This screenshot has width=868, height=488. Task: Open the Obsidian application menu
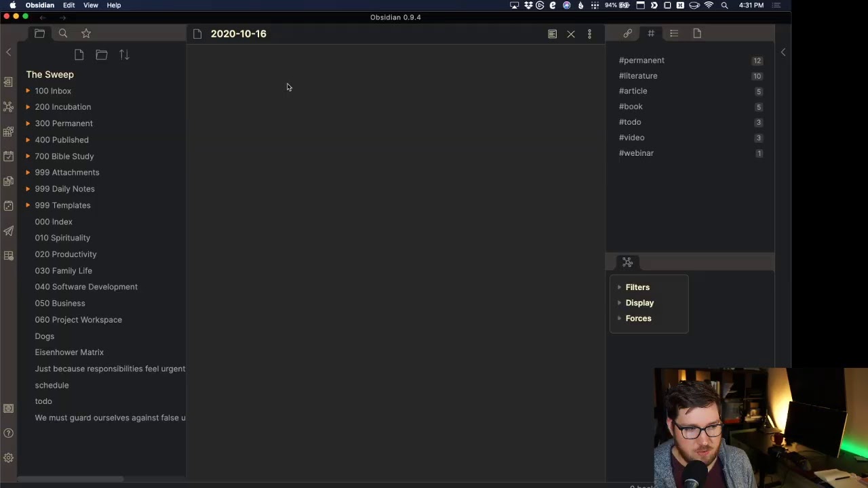coord(40,5)
